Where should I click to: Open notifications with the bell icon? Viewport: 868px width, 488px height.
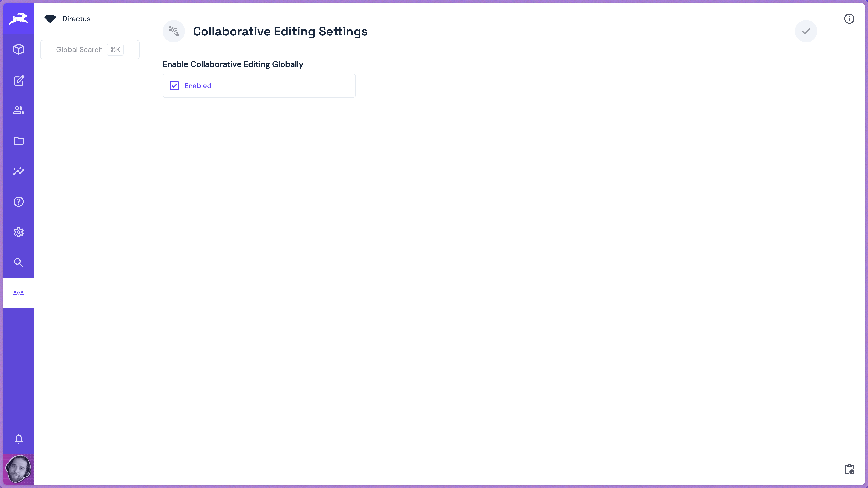point(18,439)
